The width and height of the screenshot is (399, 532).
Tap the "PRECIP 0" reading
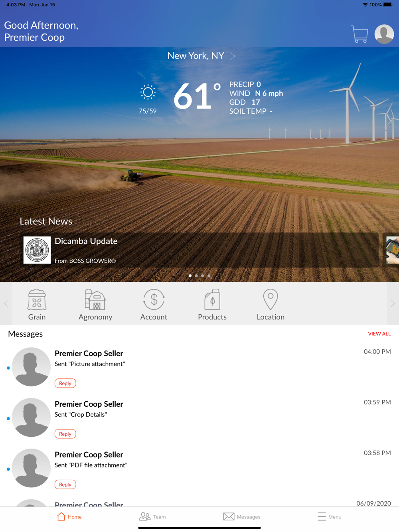[245, 84]
